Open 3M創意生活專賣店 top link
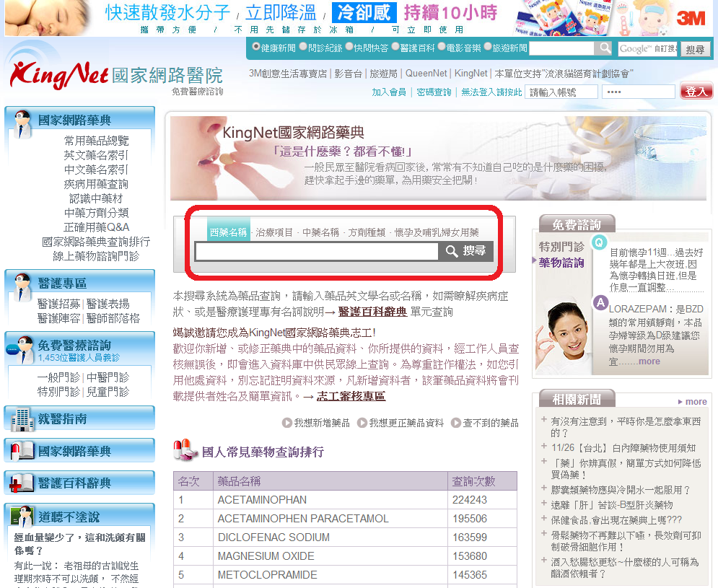The image size is (718, 588). [288, 74]
